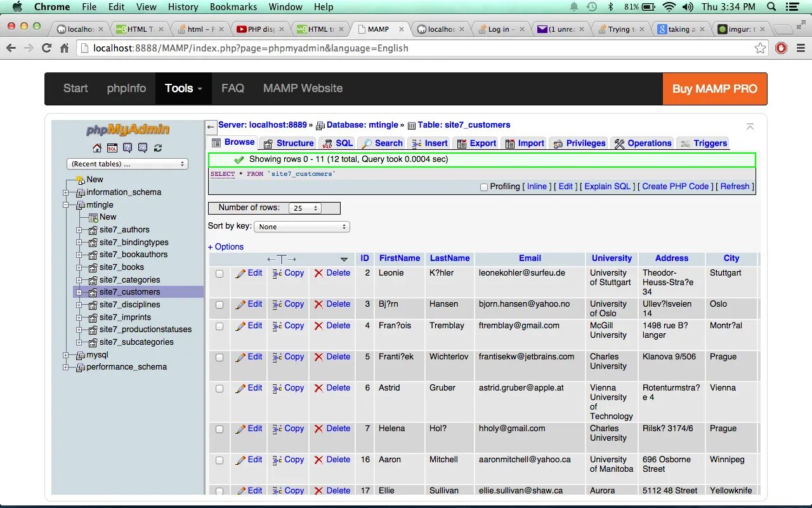Screen dimensions: 812x508
Task: Click the Wi-Fi icon in menu bar
Action: [669, 7]
